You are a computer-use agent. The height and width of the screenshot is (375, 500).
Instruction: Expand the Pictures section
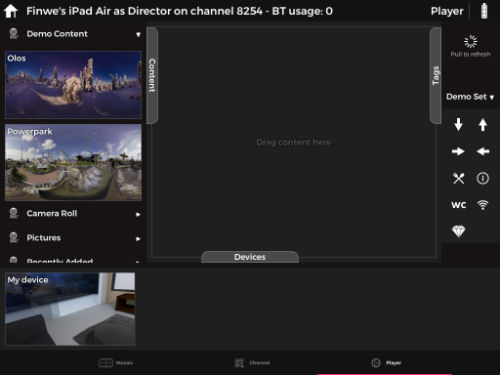pos(138,239)
